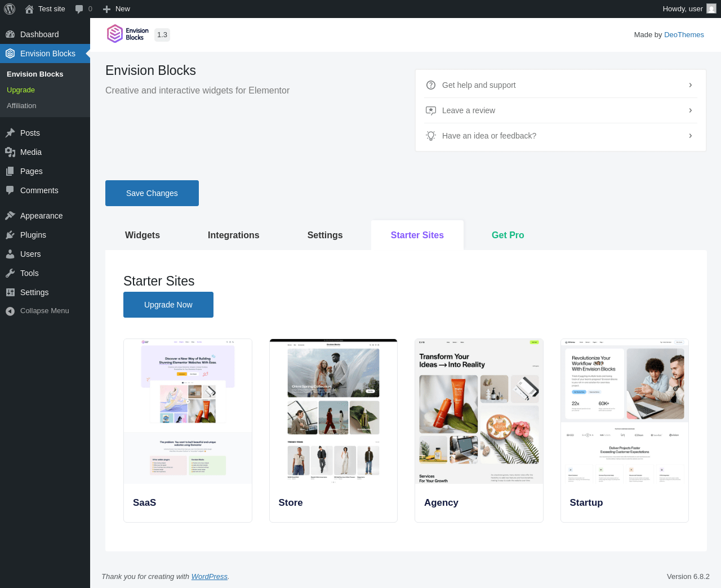This screenshot has height=588, width=721.
Task: Click the Upgrade Now button
Action: 168,305
